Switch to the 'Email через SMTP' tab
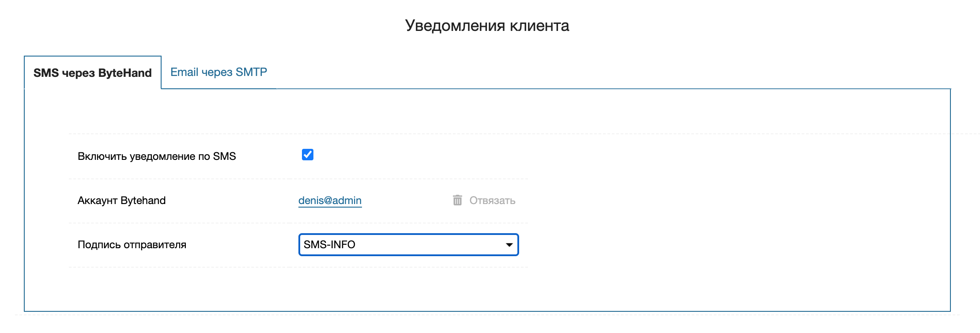This screenshot has height=333, width=980. 219,72
